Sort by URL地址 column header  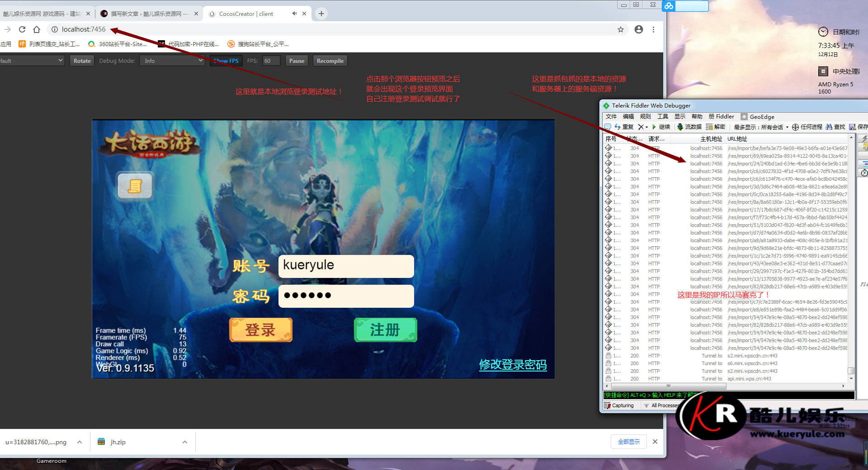pyautogui.click(x=737, y=139)
